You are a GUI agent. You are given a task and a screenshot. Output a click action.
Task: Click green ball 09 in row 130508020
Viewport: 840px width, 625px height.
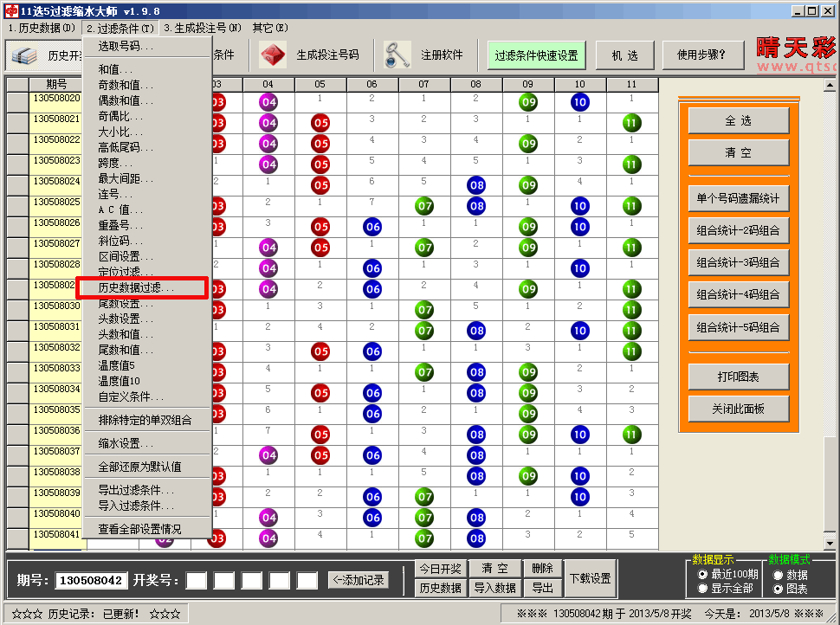528,102
